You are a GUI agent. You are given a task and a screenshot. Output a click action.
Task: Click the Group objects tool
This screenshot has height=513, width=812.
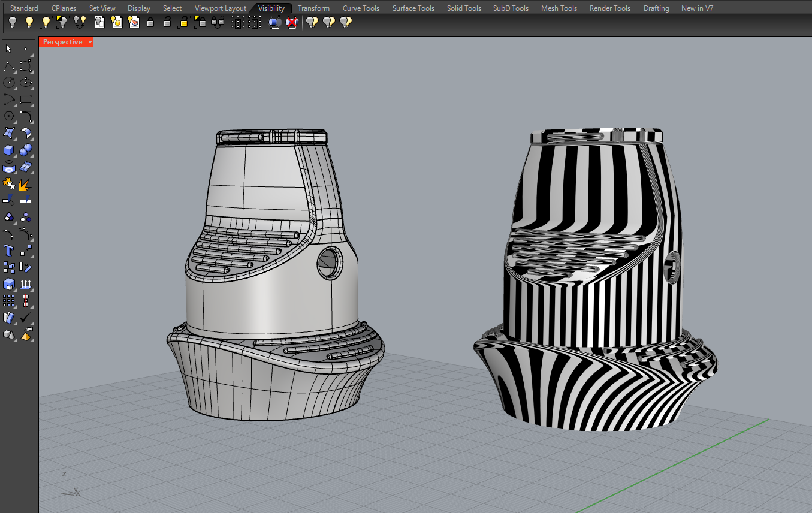coord(9,216)
